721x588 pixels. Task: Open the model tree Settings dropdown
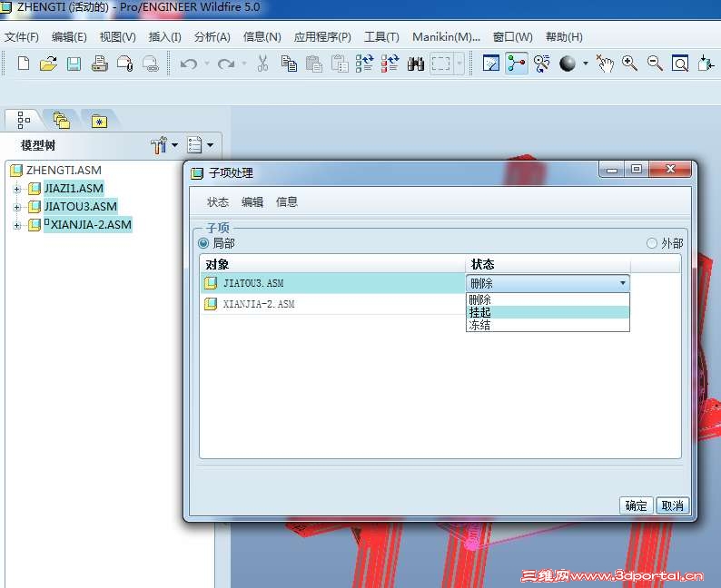click(x=164, y=145)
